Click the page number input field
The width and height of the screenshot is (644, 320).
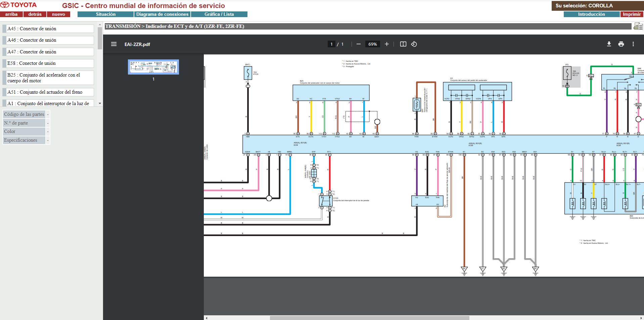tap(331, 44)
